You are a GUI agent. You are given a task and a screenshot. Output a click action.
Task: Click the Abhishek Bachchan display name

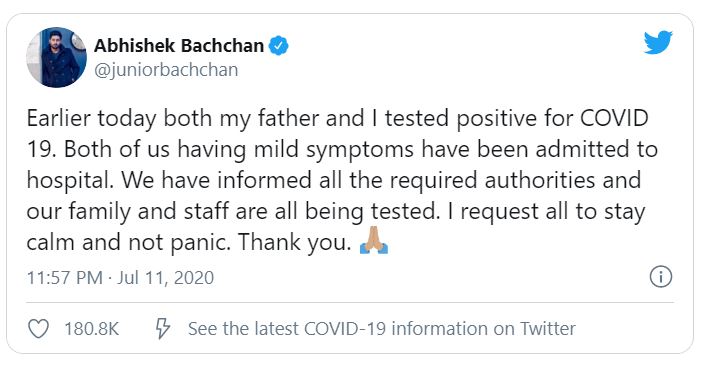click(x=179, y=46)
